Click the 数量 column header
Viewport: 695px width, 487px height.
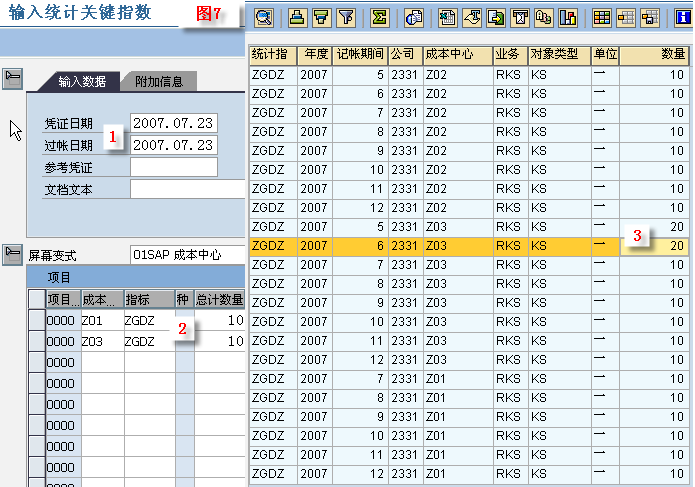point(654,55)
